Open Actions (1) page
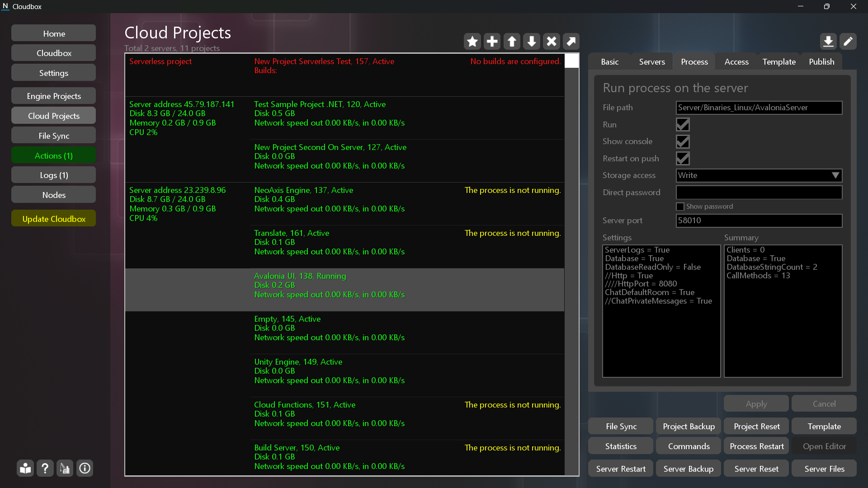 coord(54,155)
